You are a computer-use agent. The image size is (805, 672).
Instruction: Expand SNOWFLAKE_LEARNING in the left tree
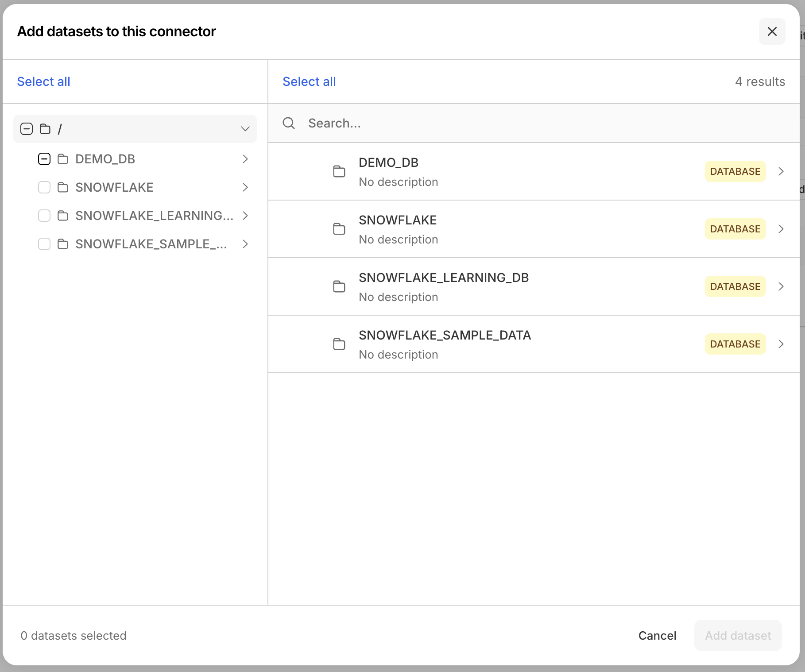[245, 216]
